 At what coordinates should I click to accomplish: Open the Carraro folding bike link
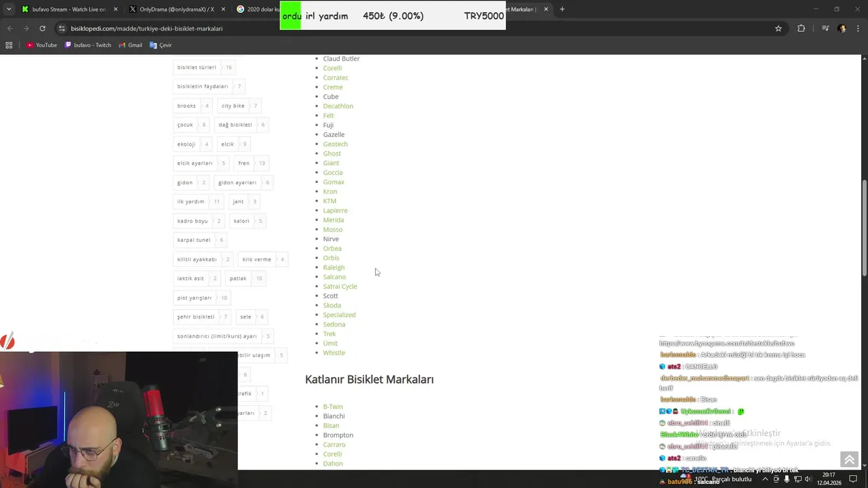[x=334, y=445]
